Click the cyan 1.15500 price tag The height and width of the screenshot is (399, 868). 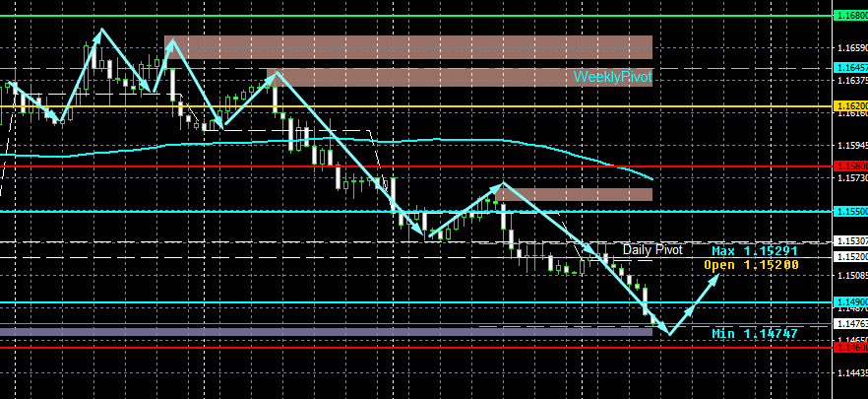click(x=851, y=211)
